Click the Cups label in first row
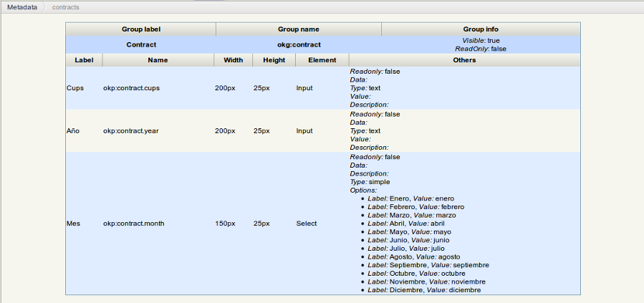 click(75, 88)
